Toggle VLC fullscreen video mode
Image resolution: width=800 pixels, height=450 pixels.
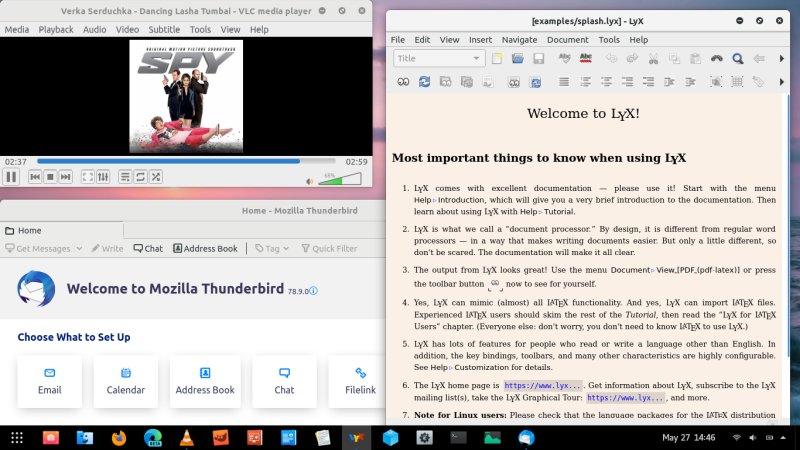pos(87,177)
